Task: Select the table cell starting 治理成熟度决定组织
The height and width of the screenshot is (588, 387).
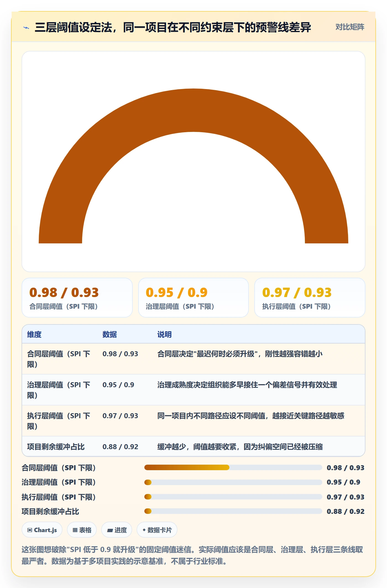Action: (258, 390)
